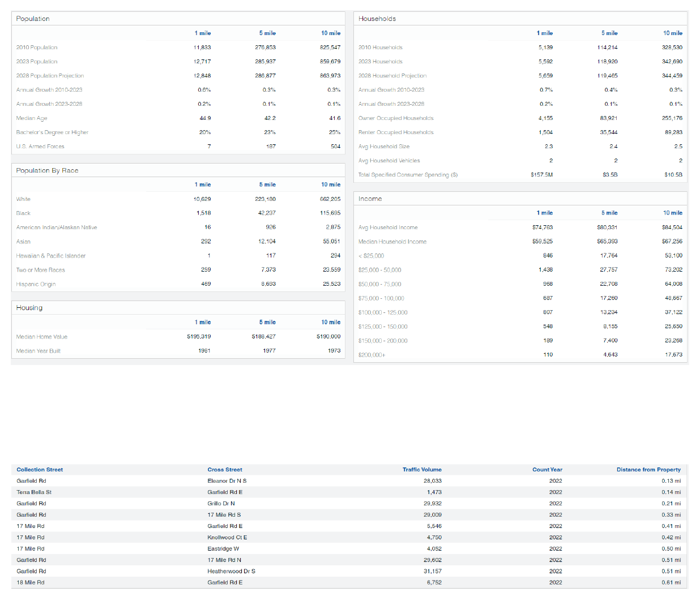The width and height of the screenshot is (700, 601).
Task: Sort by Cross Street column header
Action: 224,470
